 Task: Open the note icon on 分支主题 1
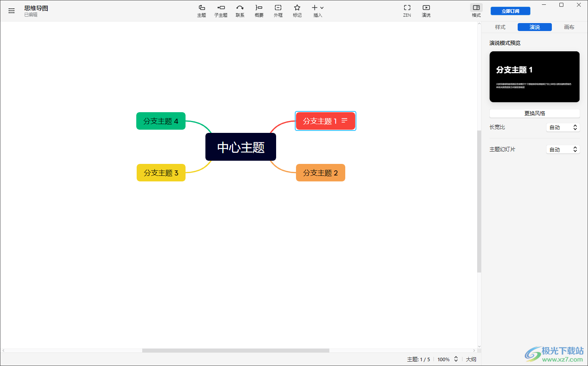pyautogui.click(x=344, y=121)
